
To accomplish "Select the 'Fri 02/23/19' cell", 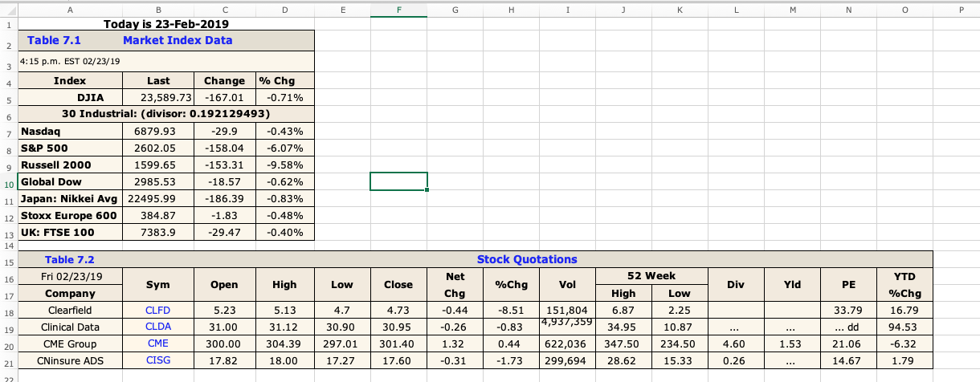I will tap(70, 276).
